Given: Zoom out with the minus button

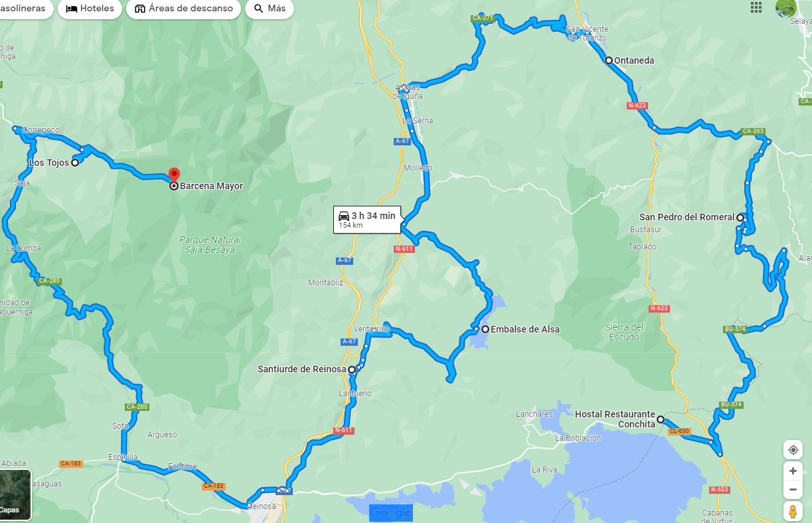Looking at the screenshot, I should pos(793,490).
